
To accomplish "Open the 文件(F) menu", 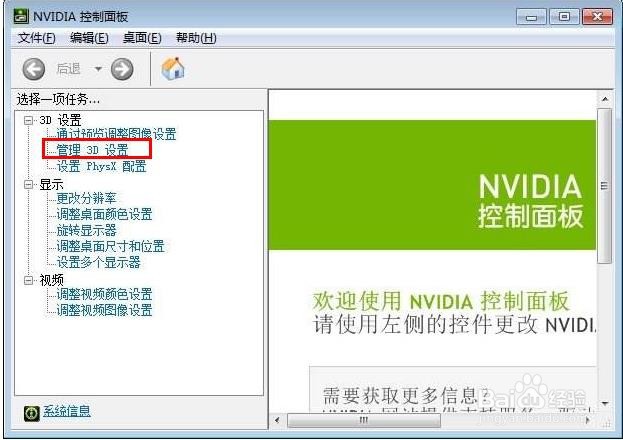I will point(36,38).
